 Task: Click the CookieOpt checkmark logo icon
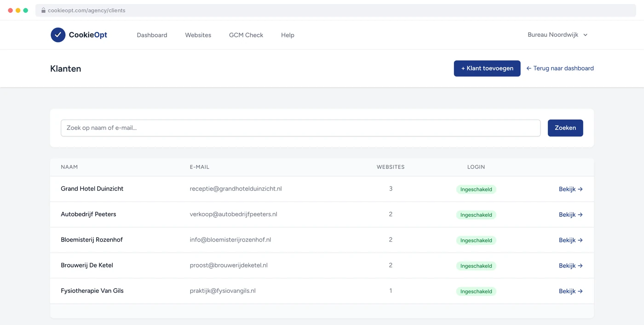click(58, 35)
